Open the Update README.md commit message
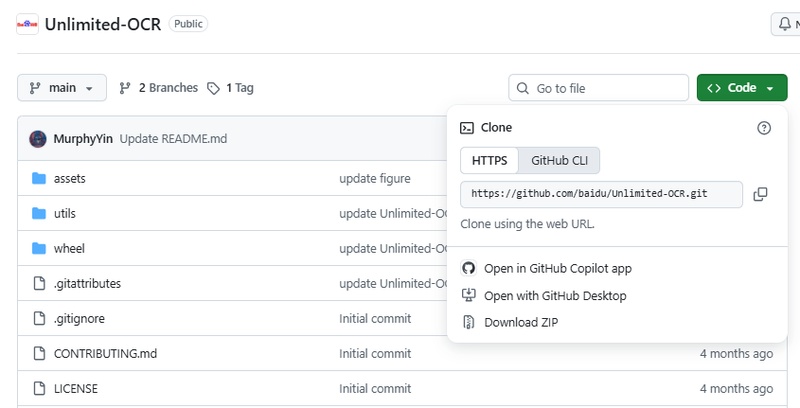This screenshot has width=800, height=408. [173, 139]
